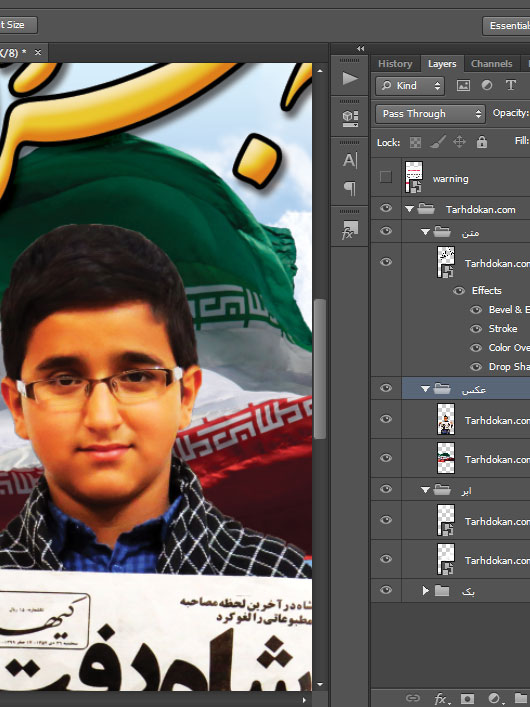Viewport: 530px width, 707px height.
Task: Select the Layers tab
Action: [442, 64]
